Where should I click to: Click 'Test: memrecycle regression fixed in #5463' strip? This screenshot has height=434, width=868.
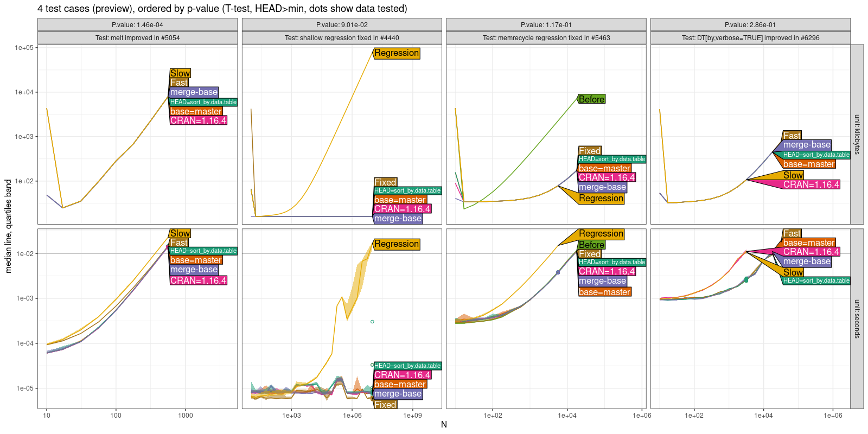[546, 38]
